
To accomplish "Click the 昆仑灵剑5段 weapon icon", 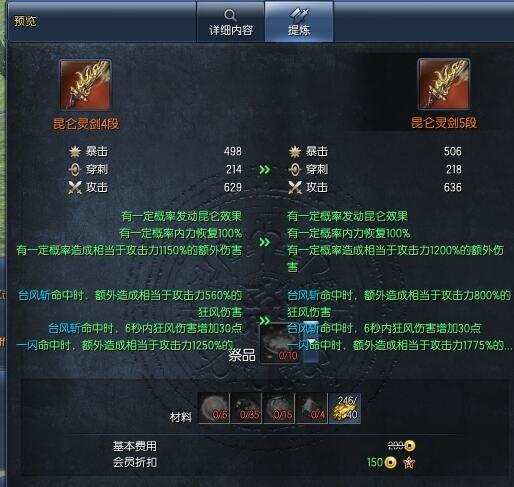I will coord(444,84).
